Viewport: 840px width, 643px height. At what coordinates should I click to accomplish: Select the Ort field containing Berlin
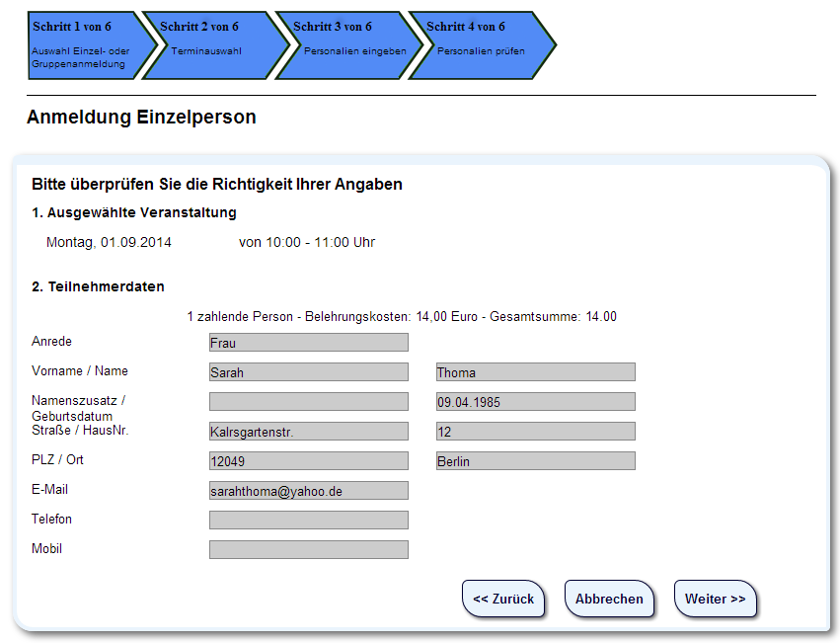(535, 461)
